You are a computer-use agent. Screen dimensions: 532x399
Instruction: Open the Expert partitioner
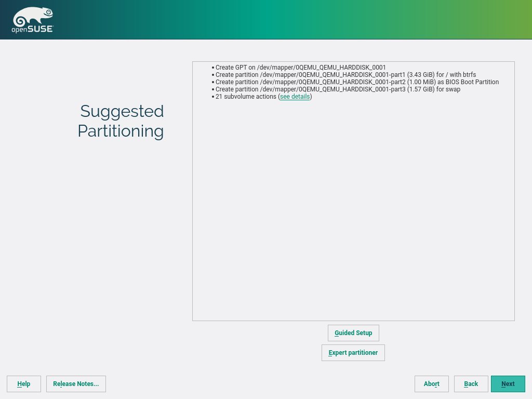pos(353,353)
